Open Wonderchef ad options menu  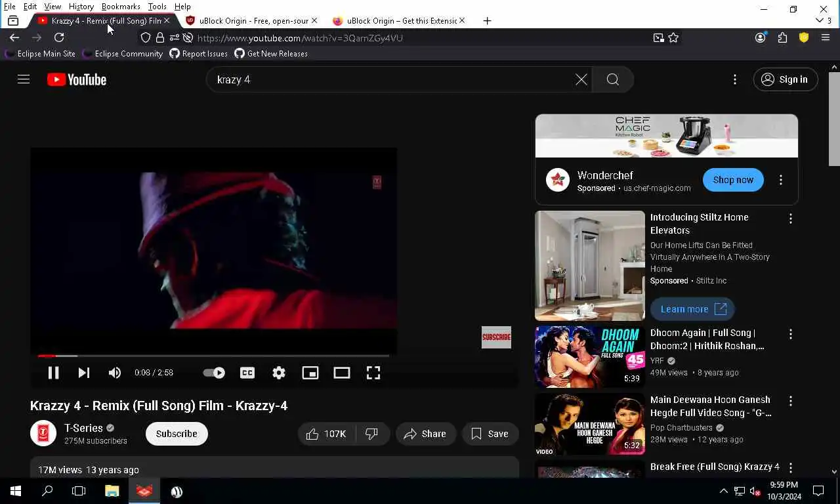tap(780, 180)
